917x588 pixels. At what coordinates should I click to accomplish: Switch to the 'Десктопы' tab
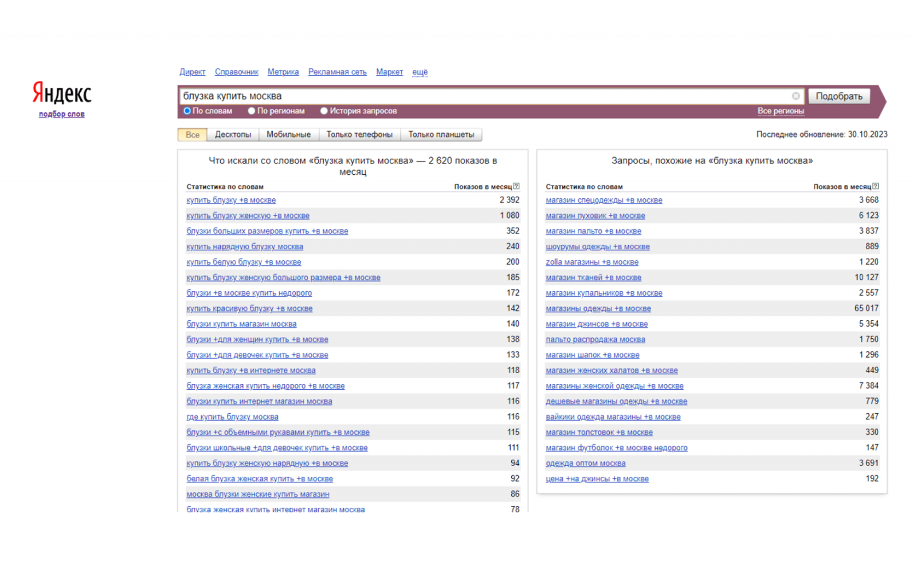233,135
